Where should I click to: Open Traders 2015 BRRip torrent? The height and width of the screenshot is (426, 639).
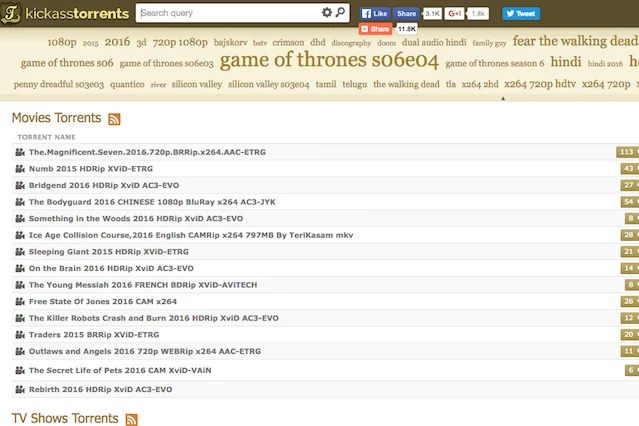pos(94,335)
